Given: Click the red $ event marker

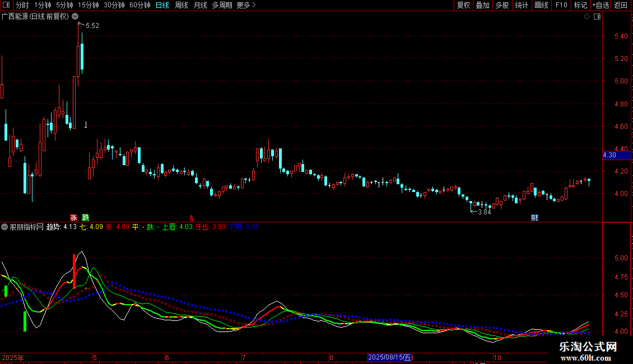Looking at the screenshot, I should point(192,218).
